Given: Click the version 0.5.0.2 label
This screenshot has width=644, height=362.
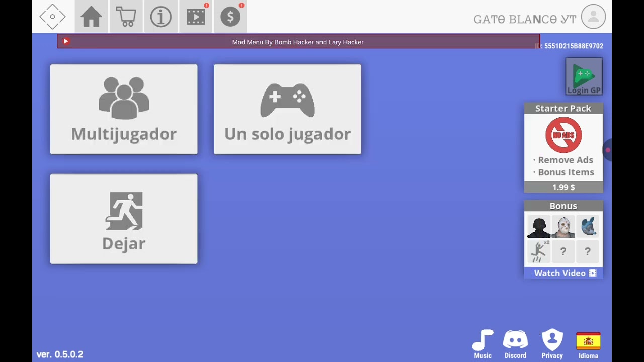Looking at the screenshot, I should coord(60,354).
